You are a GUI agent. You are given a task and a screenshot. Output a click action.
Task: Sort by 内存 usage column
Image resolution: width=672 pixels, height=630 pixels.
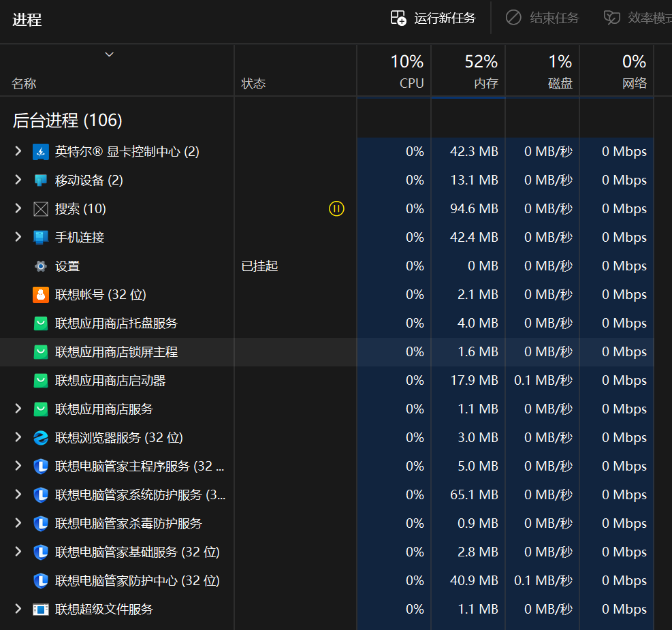tap(468, 71)
